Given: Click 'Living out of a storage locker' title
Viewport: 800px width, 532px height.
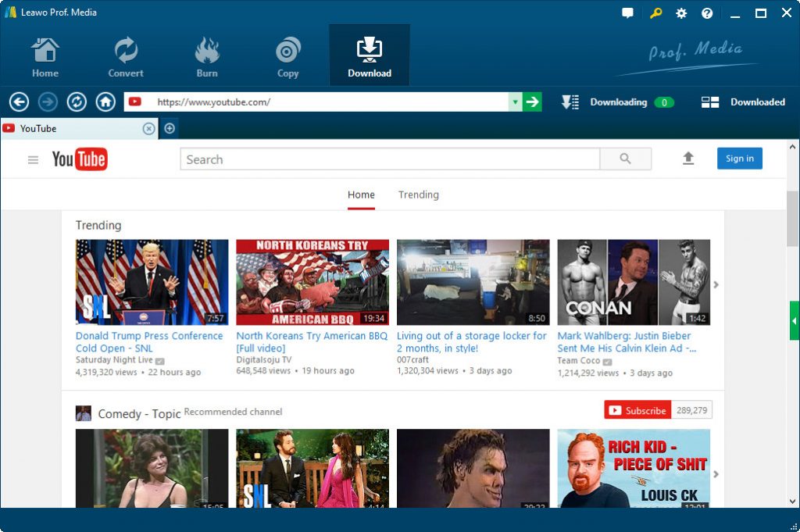Looking at the screenshot, I should 471,341.
